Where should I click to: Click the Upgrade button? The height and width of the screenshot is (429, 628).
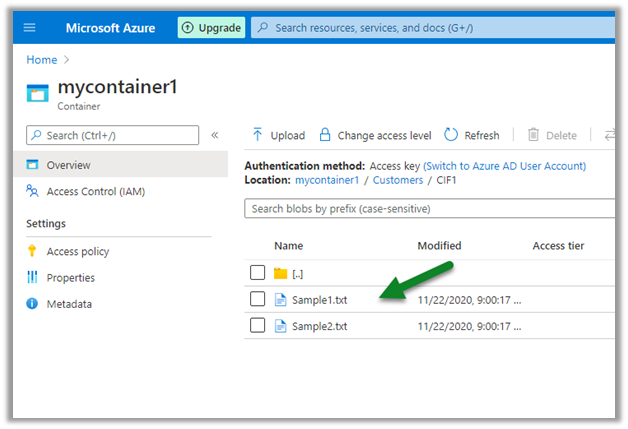click(211, 27)
